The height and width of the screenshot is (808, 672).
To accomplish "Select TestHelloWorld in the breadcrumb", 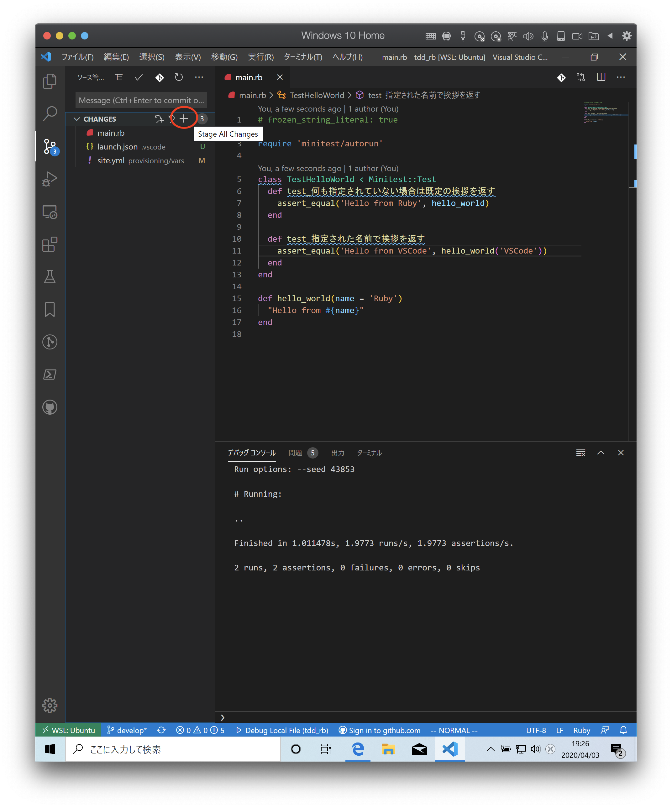I will point(317,95).
